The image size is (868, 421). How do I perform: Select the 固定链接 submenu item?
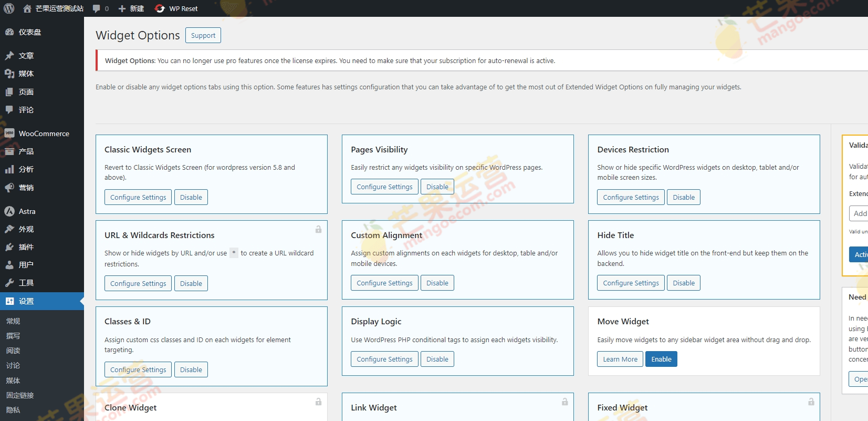click(20, 395)
